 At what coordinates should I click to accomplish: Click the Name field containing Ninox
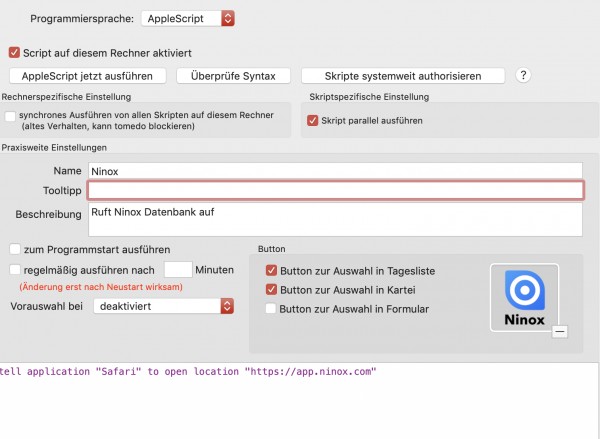click(335, 171)
